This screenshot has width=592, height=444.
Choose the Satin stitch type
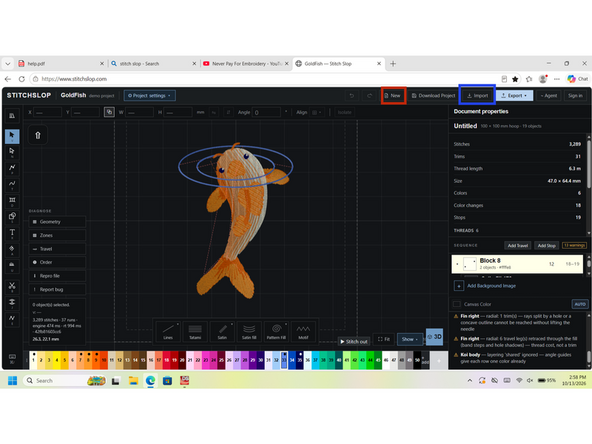[x=222, y=331]
